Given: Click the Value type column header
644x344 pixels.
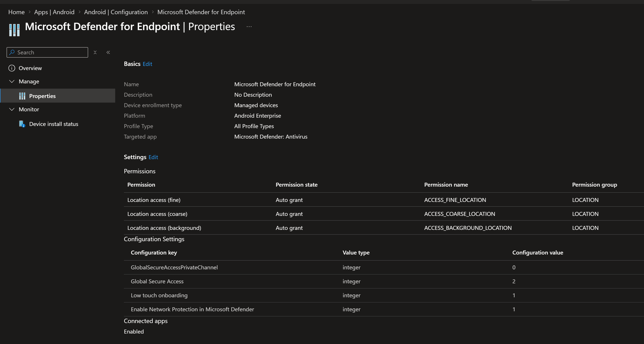Looking at the screenshot, I should click(x=356, y=253).
